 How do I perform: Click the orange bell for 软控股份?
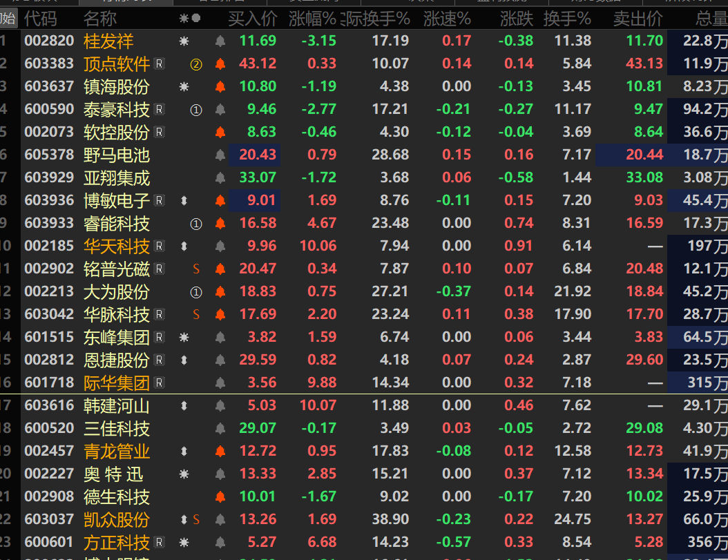(x=220, y=133)
